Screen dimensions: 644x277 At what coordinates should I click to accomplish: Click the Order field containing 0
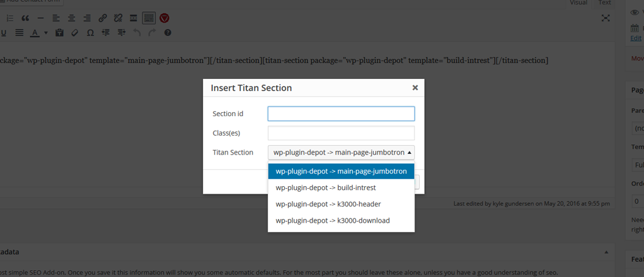(638, 201)
